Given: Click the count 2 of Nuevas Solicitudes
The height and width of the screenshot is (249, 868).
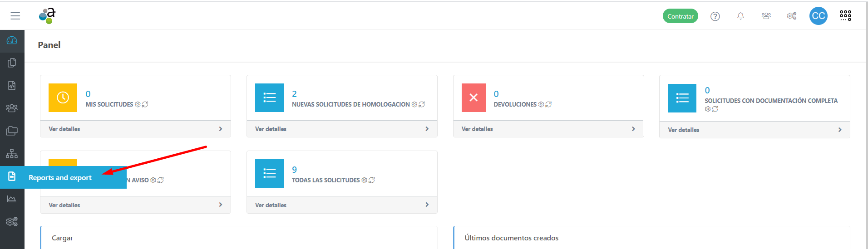Looking at the screenshot, I should [x=294, y=94].
